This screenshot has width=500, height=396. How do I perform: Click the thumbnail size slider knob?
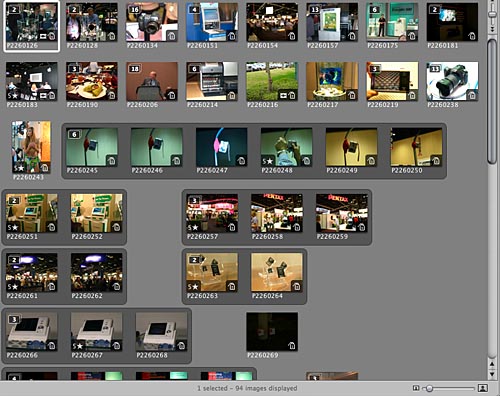point(429,388)
